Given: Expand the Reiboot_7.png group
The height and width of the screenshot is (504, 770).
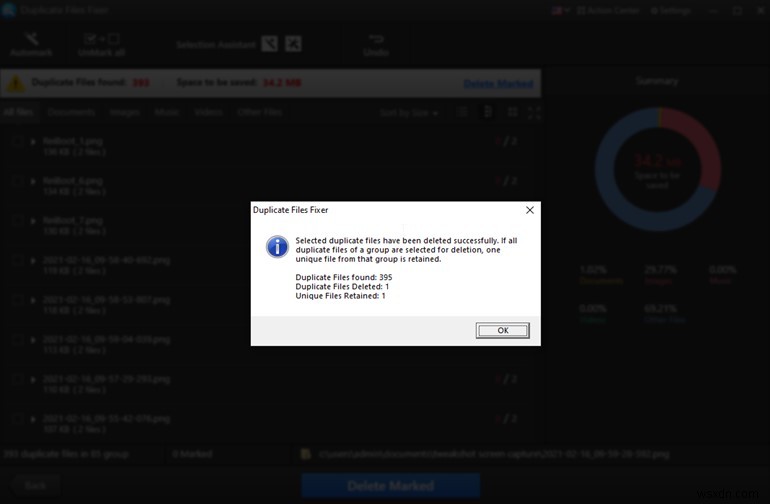Looking at the screenshot, I should point(33,221).
